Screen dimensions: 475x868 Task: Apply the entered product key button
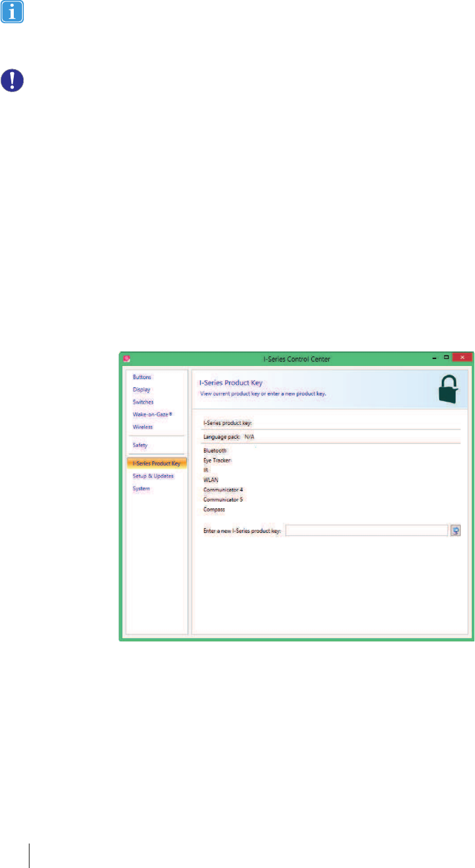point(456,530)
